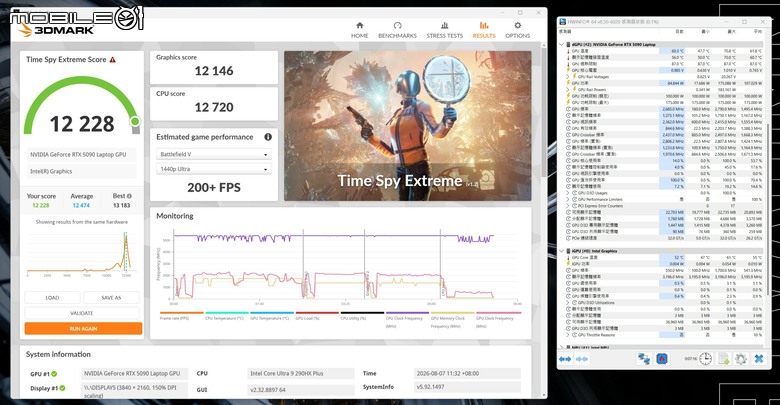780x405 pixels.
Task: Click the SAVE AS button
Action: tap(111, 298)
